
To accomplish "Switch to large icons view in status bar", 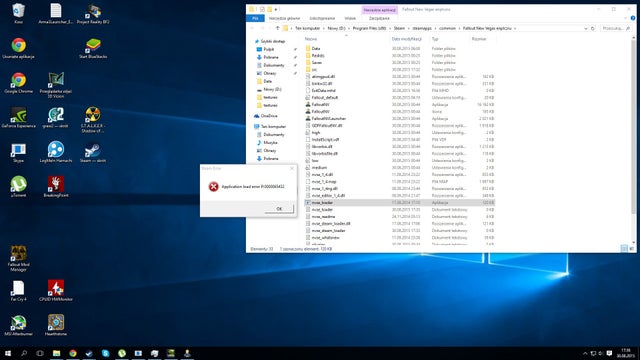I will pos(631,248).
